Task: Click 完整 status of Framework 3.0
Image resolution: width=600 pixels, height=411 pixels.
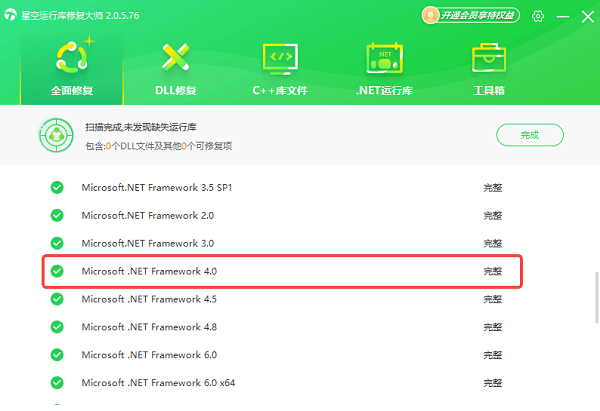Action: coord(492,243)
